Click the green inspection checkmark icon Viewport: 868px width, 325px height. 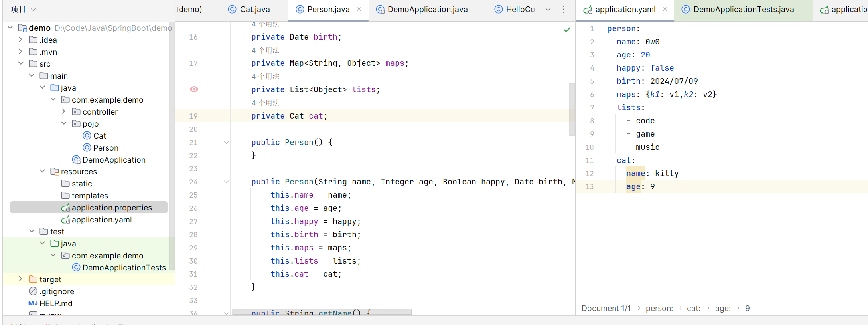567,30
